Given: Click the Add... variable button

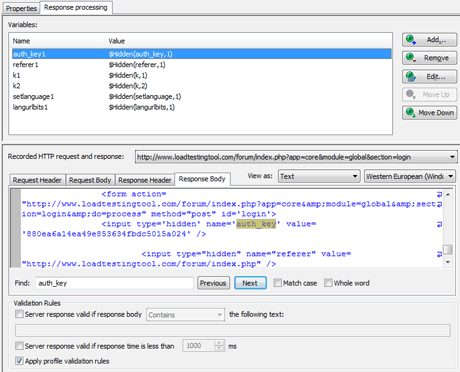Looking at the screenshot, I should pos(429,40).
